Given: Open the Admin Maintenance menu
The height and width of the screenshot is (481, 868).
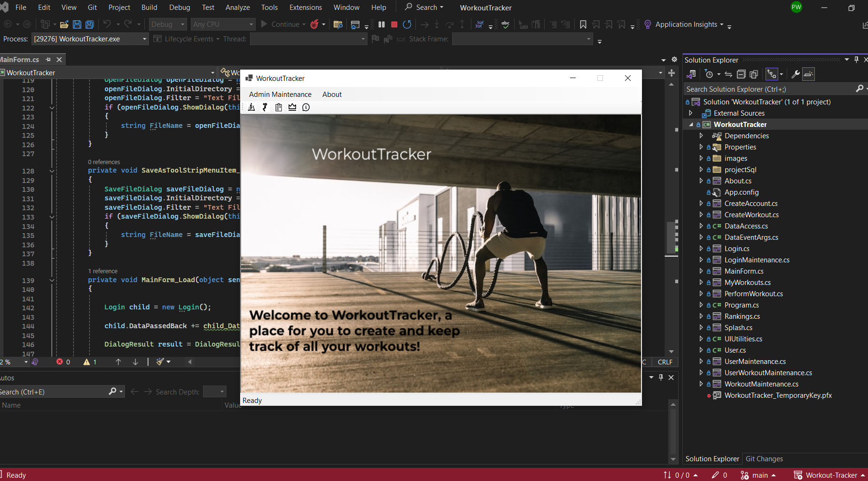Looking at the screenshot, I should coord(280,95).
